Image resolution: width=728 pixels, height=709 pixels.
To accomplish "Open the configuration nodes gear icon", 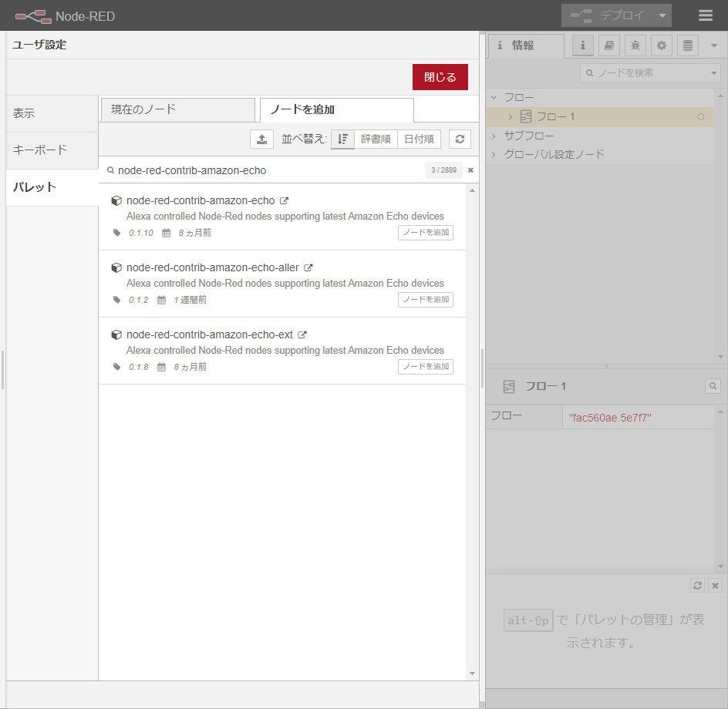I will coord(662,45).
